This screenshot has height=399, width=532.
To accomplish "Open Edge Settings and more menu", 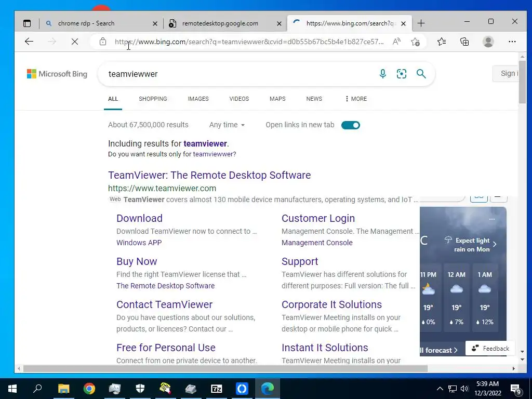I will [512, 42].
